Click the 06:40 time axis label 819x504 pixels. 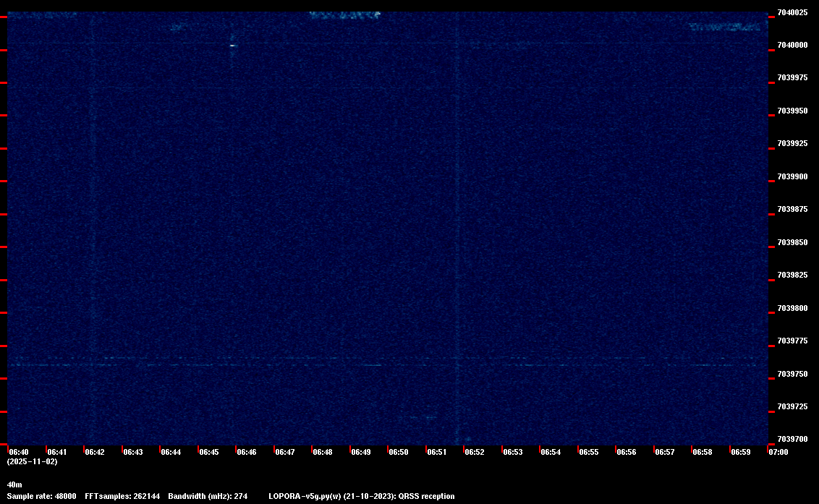pyautogui.click(x=19, y=452)
